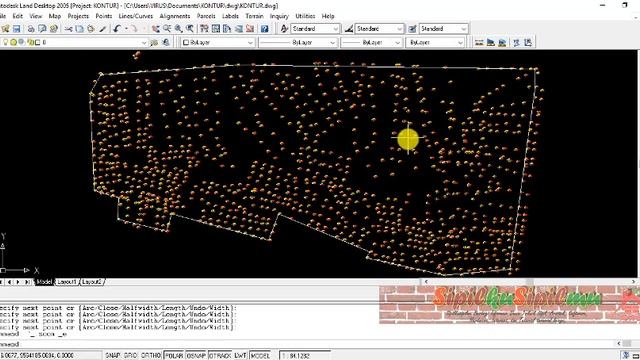
Task: Toggle LWT lineweight display
Action: 240,356
